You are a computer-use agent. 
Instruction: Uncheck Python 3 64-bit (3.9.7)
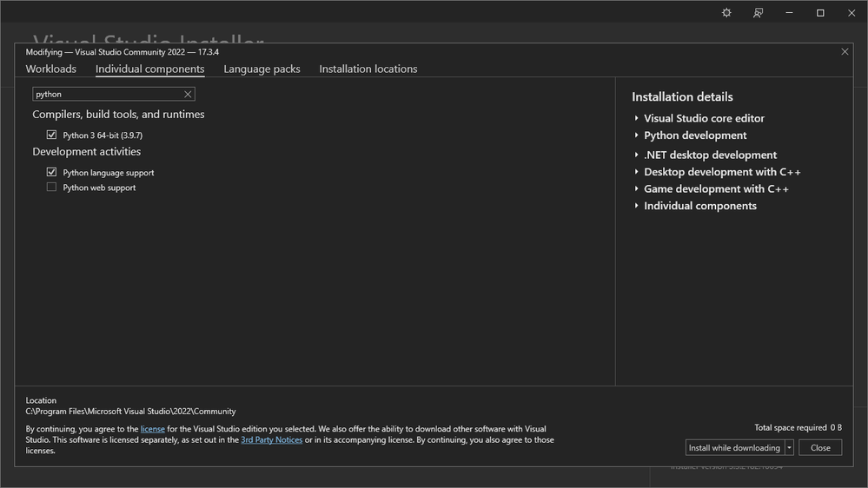[x=51, y=135]
